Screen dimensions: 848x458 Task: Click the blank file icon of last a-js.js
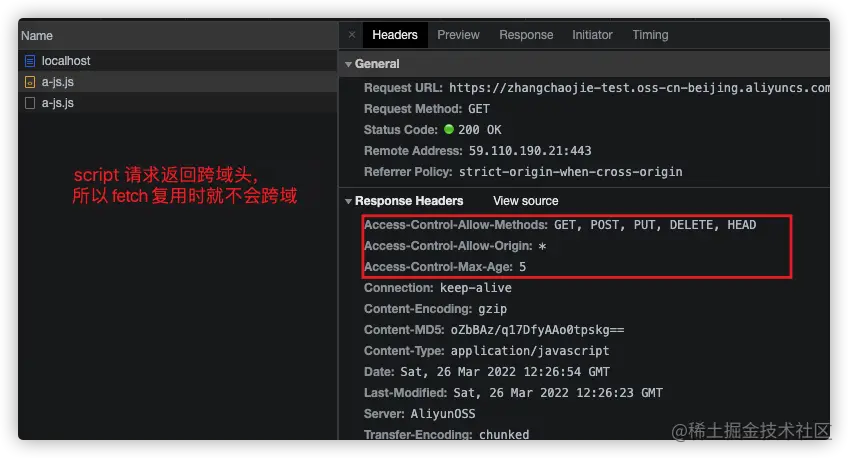point(30,103)
